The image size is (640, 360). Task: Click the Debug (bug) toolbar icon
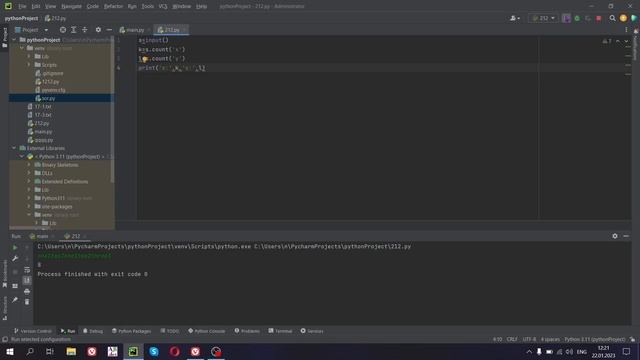pyautogui.click(x=577, y=18)
